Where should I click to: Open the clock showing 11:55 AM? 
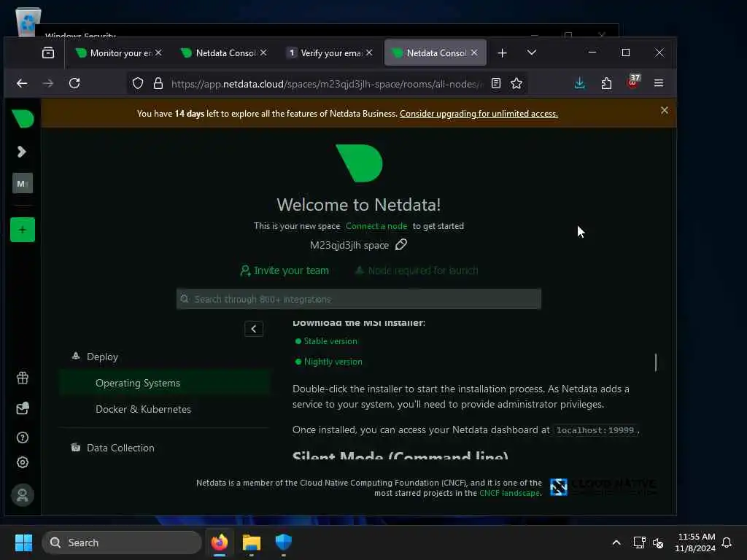(695, 542)
